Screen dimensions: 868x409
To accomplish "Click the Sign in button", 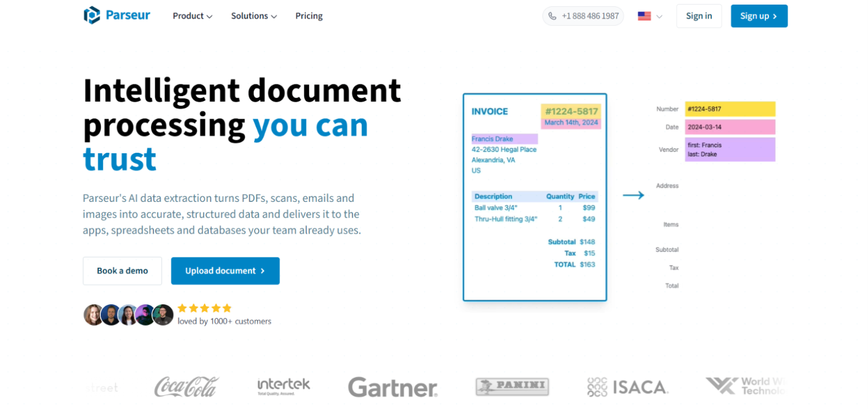I will tap(699, 16).
